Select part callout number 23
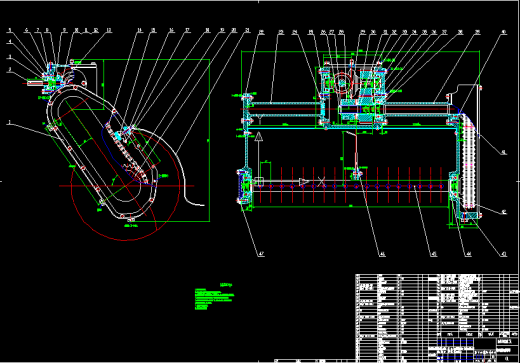The width and height of the screenshot is (520, 363). coord(281,32)
